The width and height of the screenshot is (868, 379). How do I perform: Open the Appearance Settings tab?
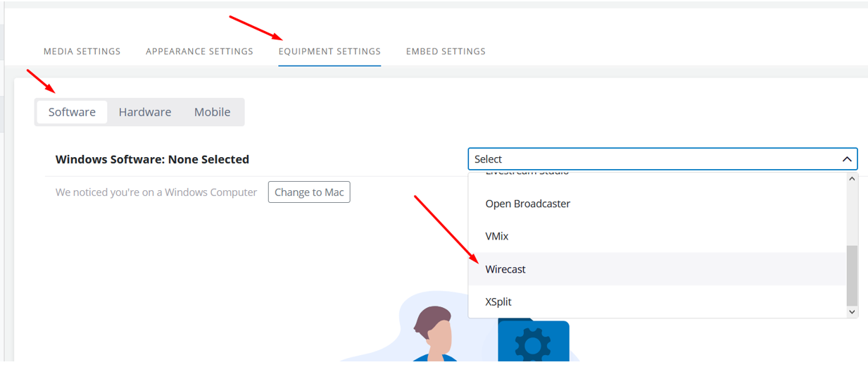pyautogui.click(x=199, y=51)
